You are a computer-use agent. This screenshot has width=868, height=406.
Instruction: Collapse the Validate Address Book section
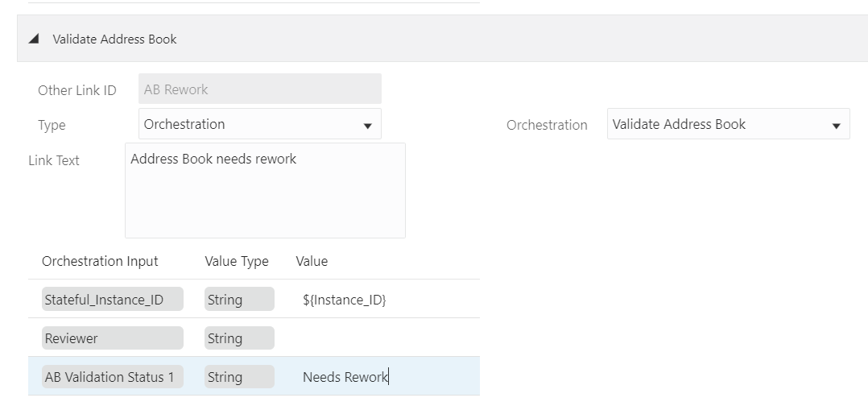point(33,39)
